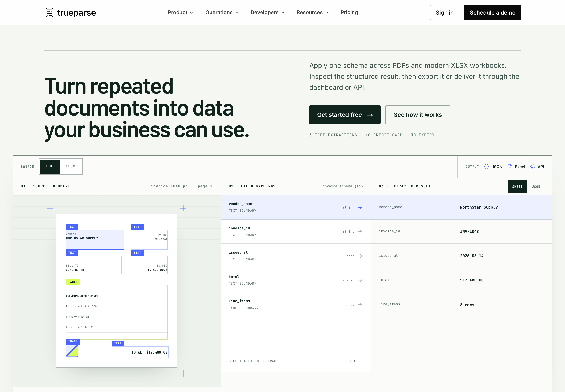565x392 pixels.
Task: Click the trueparse wordmark
Action: [77, 13]
